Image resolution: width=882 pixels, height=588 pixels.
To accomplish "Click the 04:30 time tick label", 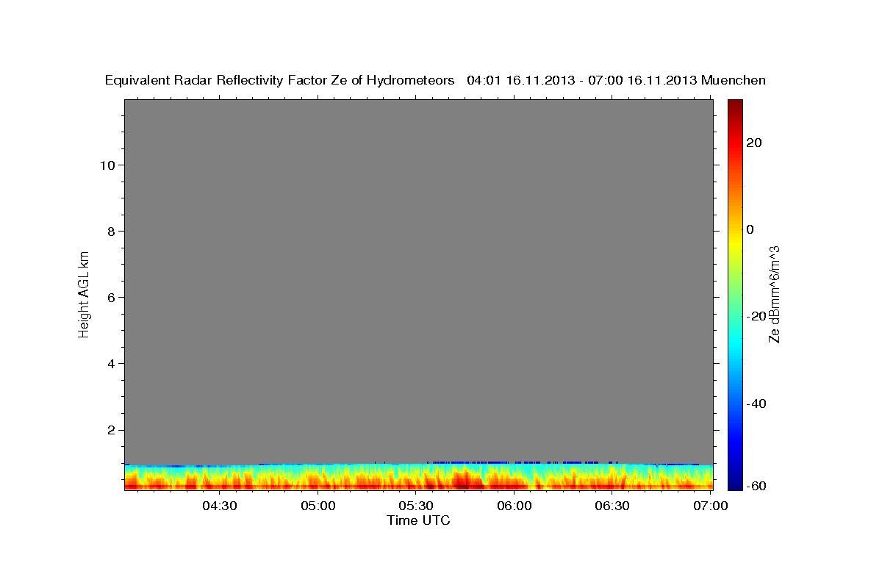I will (219, 506).
